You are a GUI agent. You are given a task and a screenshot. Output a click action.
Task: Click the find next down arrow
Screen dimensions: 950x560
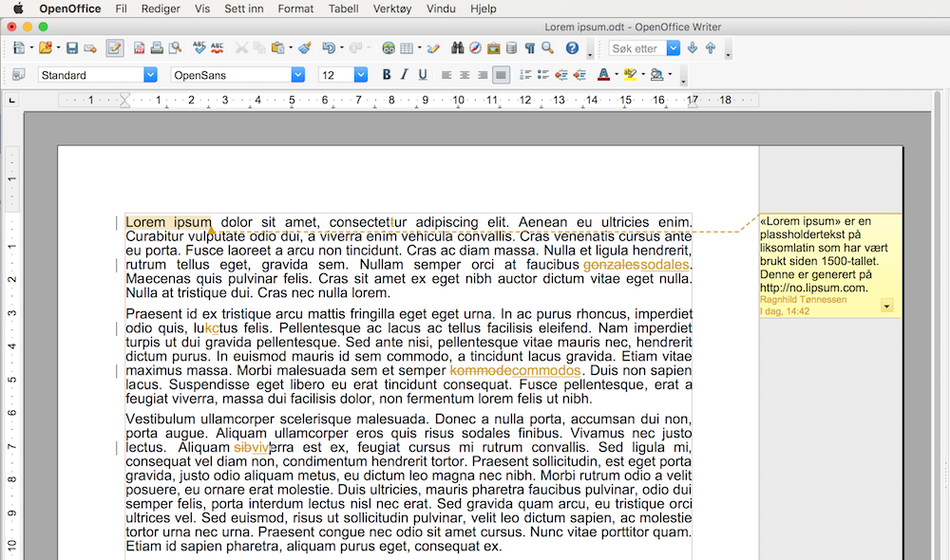click(x=692, y=47)
